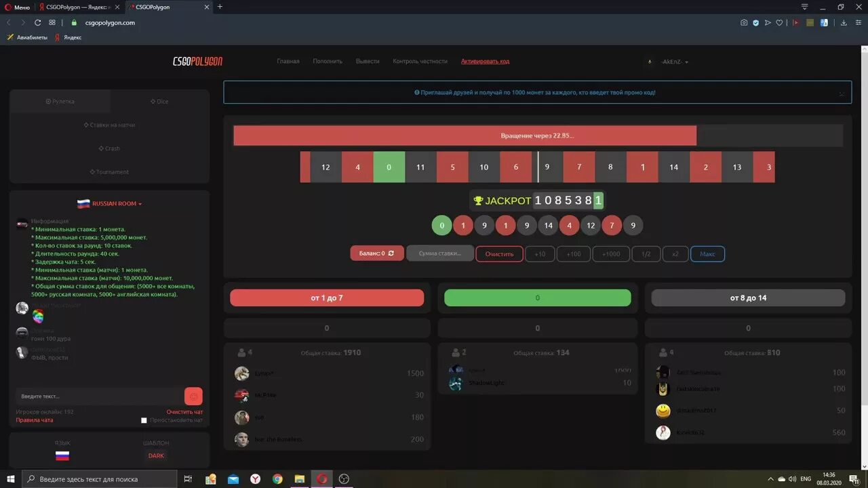The image size is (868, 488).
Task: Open the Mail app in taskbar
Action: point(233,479)
